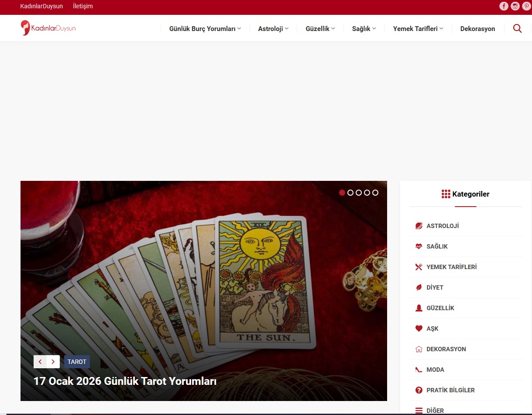This screenshot has height=415, width=532.
Task: Select the second slider dot indicator
Action: 350,193
